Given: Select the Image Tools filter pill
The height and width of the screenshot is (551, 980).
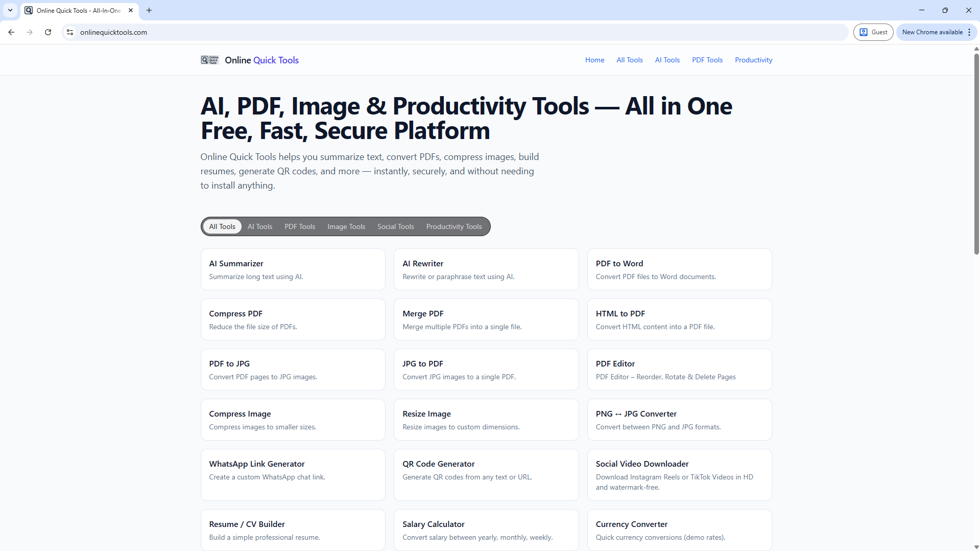Looking at the screenshot, I should tap(346, 226).
